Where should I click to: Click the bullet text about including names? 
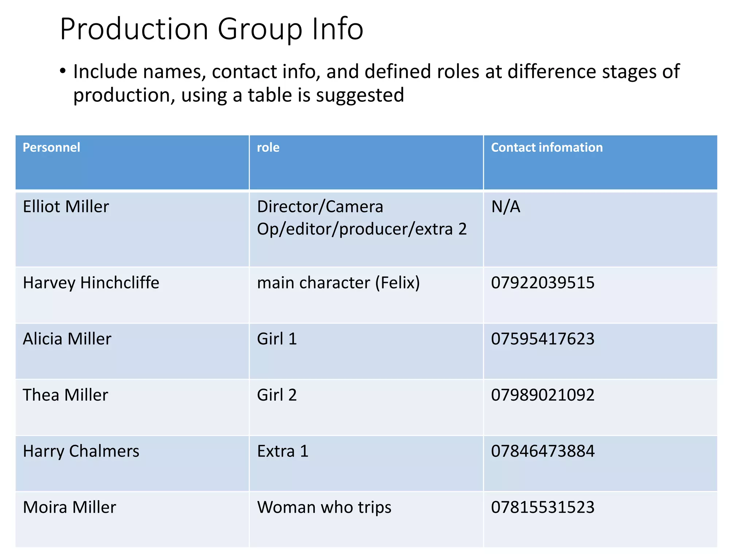pyautogui.click(x=376, y=83)
